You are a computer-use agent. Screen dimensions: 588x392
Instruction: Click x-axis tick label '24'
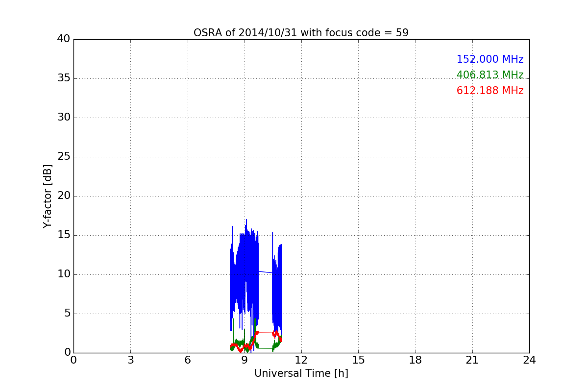529,360
